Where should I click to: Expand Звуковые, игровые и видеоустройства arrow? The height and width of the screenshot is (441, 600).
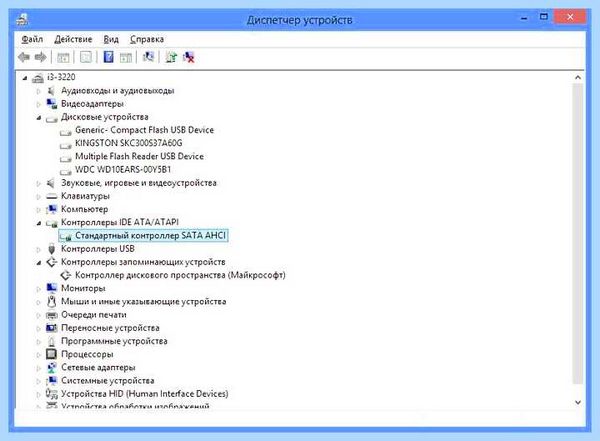coord(38,183)
